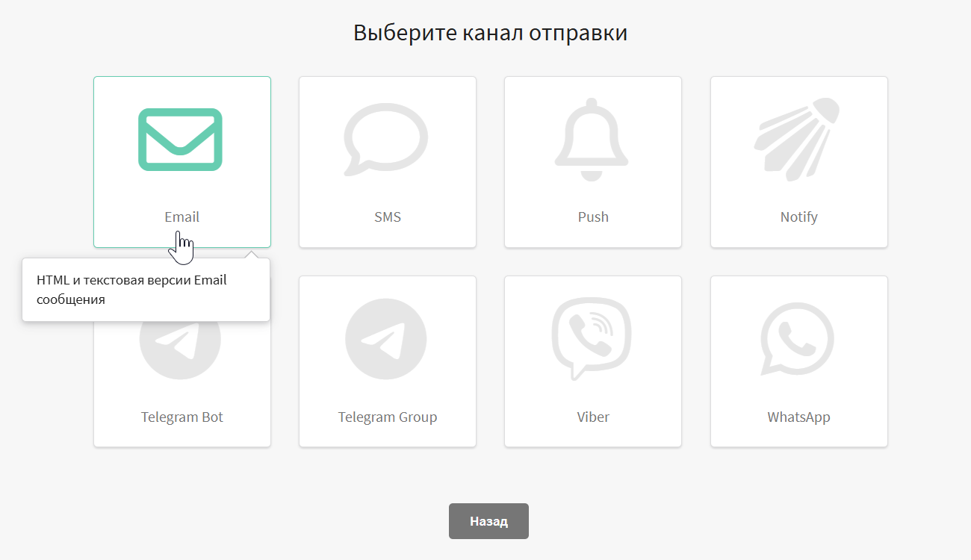Image resolution: width=971 pixels, height=560 pixels.
Task: Click the Push card label
Action: coord(593,217)
